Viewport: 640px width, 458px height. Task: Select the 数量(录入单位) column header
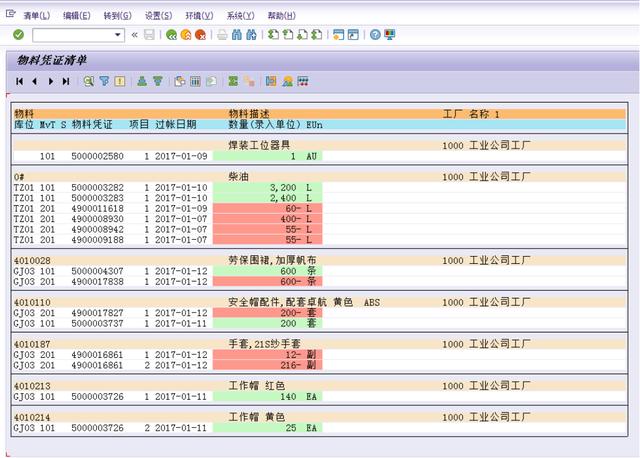tap(264, 125)
